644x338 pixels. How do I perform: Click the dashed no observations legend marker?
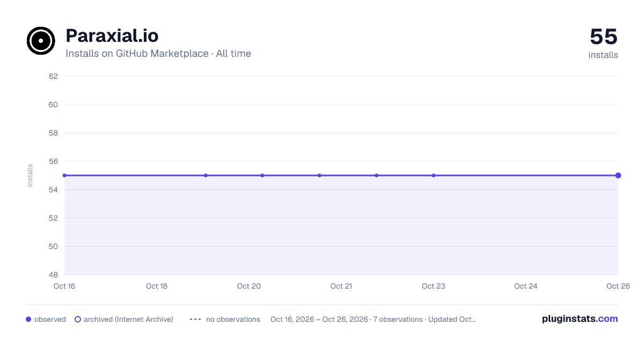point(195,319)
